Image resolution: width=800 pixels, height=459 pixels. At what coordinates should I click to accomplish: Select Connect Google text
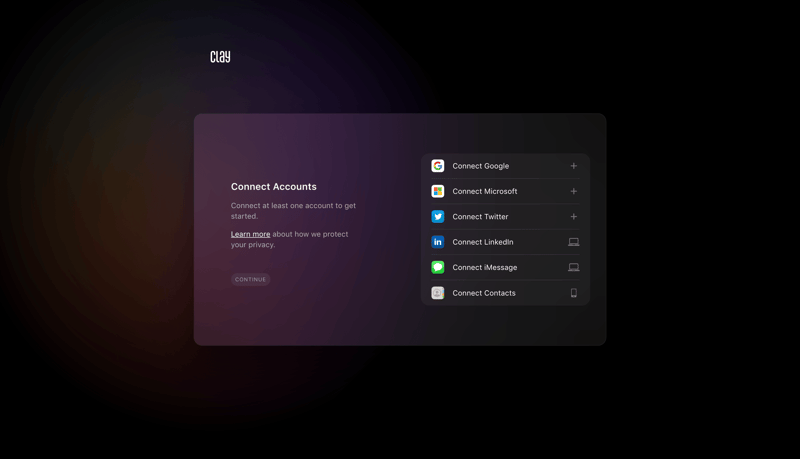click(x=481, y=166)
